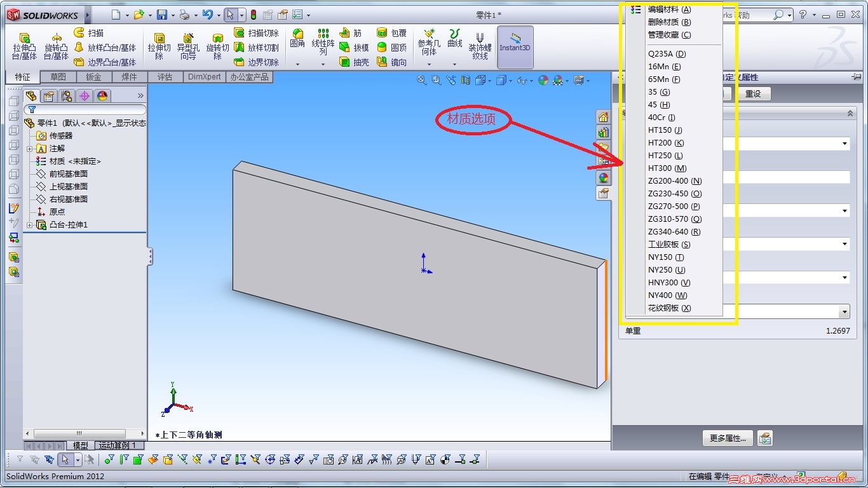This screenshot has width=868, height=488.
Task: Open the Reference Geometry dropdown arrow
Action: click(x=429, y=64)
